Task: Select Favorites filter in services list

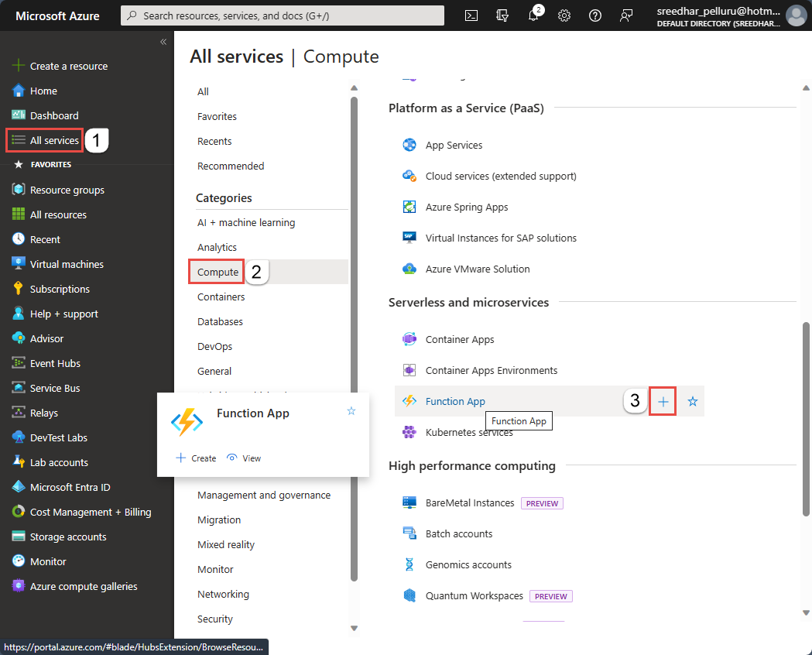Action: click(217, 116)
